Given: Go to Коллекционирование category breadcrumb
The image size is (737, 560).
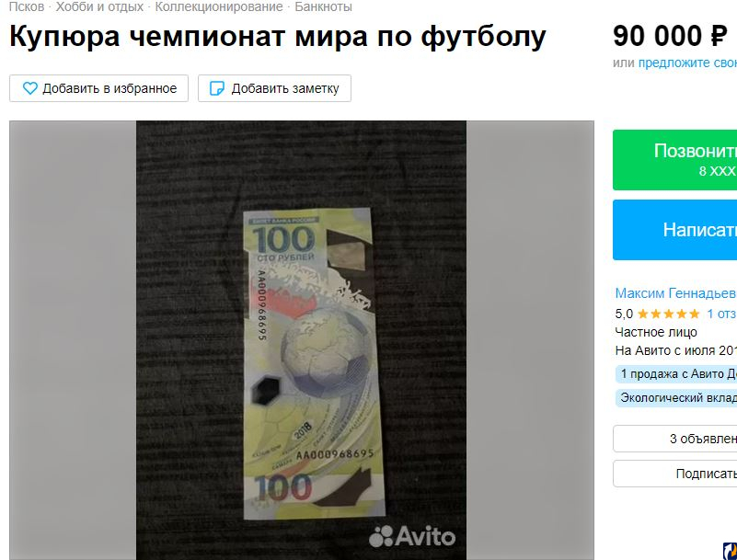Looking at the screenshot, I should coord(219,6).
